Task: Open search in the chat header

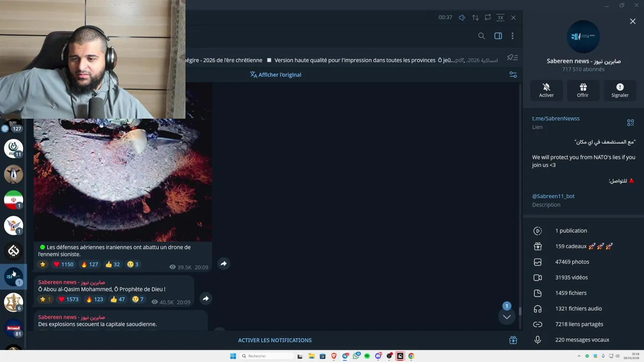Action: (x=481, y=36)
